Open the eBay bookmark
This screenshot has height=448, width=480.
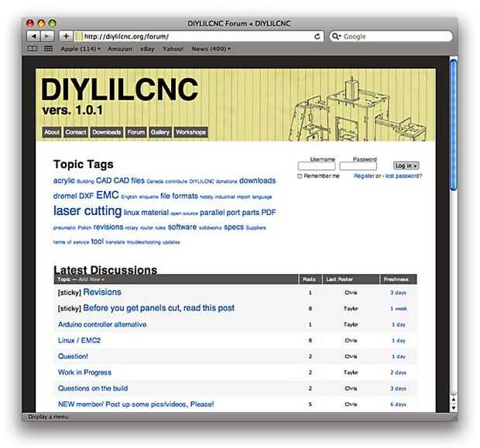(147, 49)
